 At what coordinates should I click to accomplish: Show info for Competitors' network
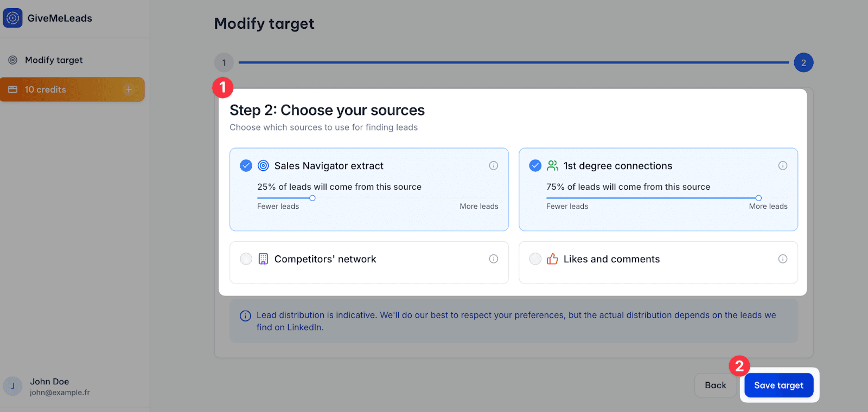click(494, 259)
